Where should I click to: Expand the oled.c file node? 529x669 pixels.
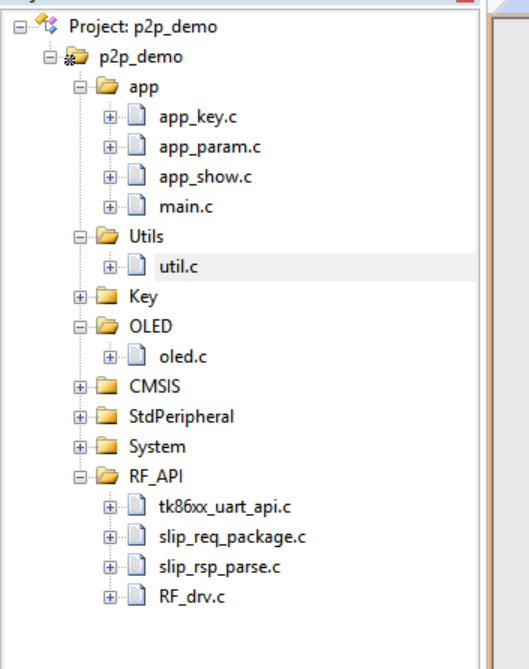coord(110,357)
